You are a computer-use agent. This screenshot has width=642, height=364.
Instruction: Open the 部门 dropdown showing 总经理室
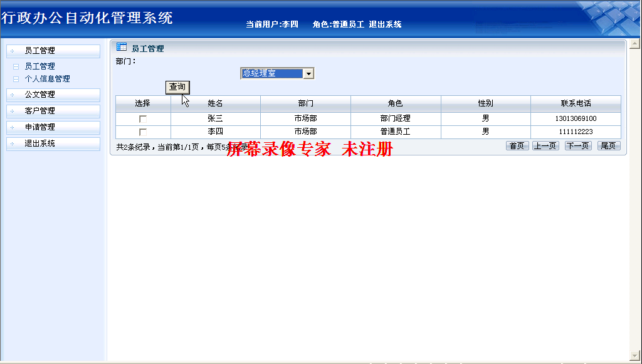click(277, 73)
